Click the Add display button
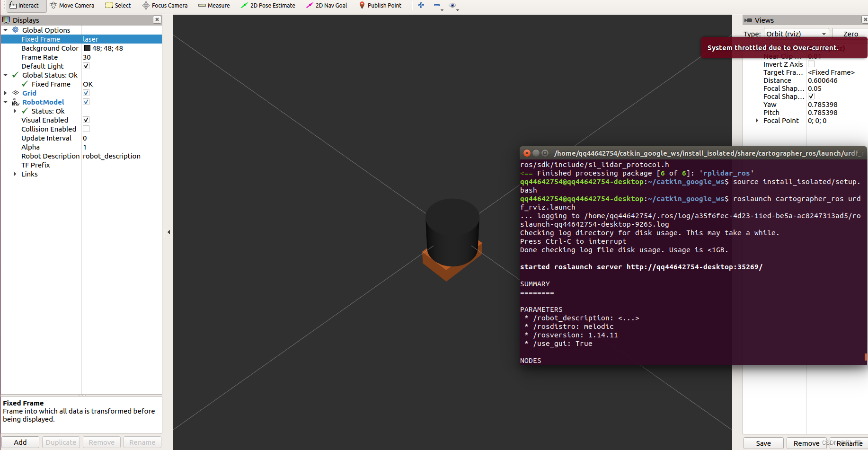Viewport: 868px width, 450px height. tap(20, 442)
